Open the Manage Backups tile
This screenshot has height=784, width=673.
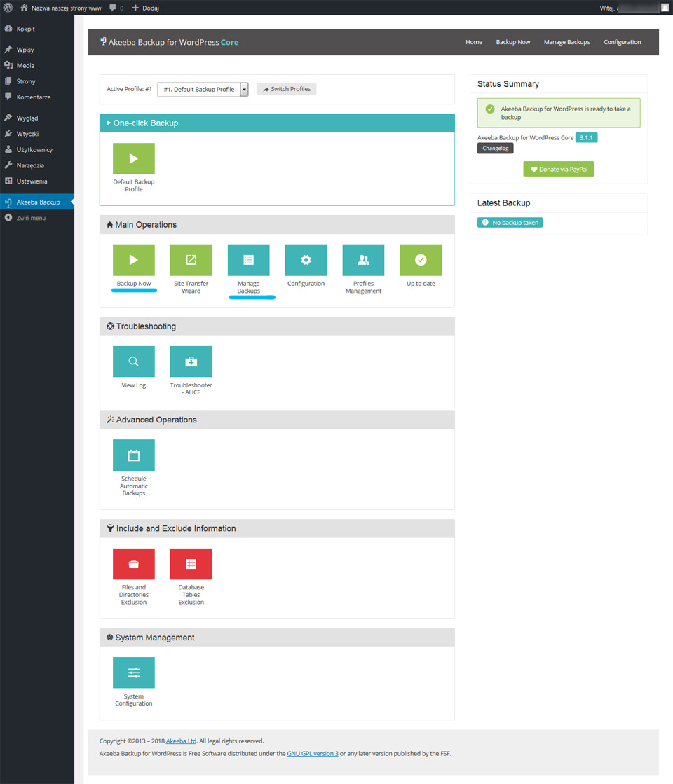[249, 260]
